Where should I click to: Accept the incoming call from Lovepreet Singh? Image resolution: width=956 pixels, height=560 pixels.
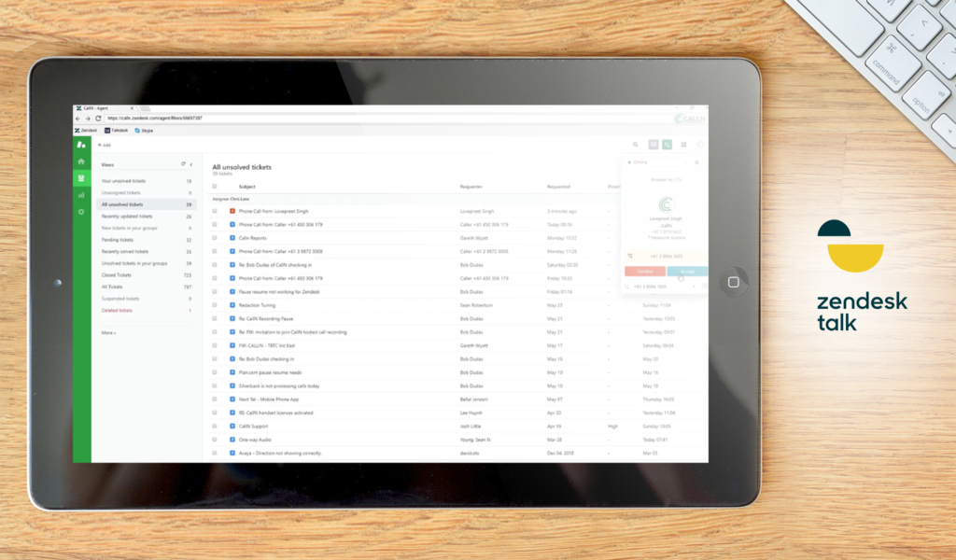(687, 271)
